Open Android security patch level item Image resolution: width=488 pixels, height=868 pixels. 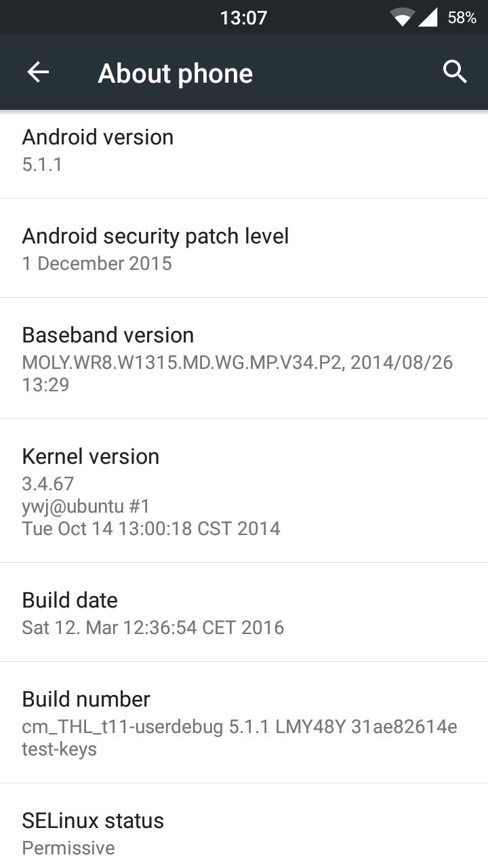(244, 248)
